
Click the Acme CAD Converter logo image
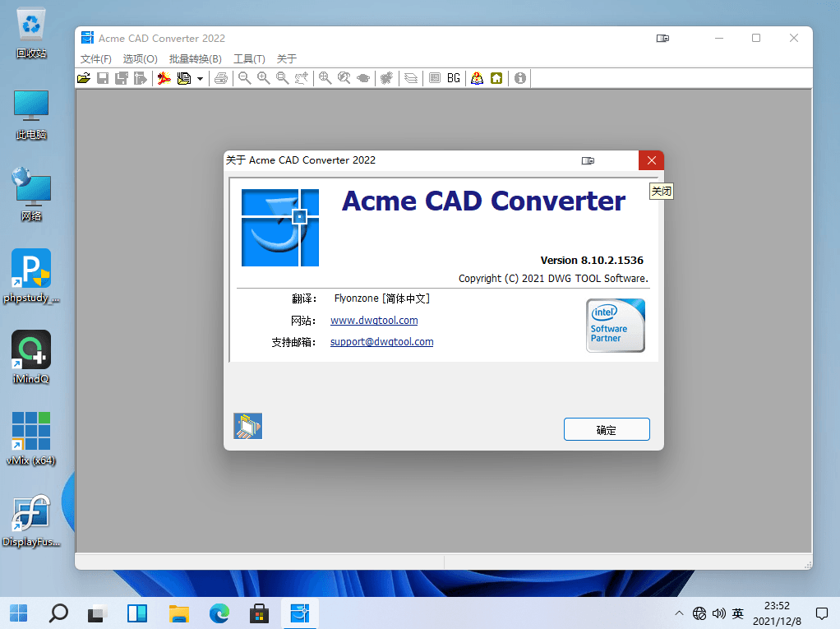280,228
